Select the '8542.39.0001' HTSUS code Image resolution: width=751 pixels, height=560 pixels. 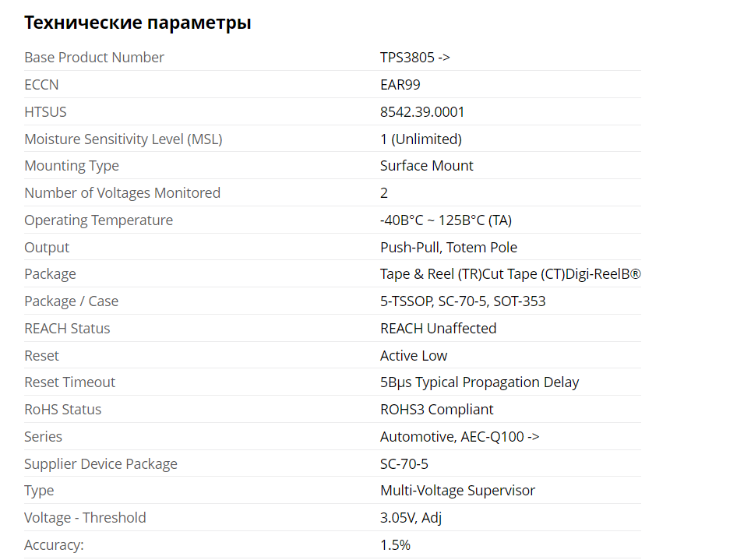tap(422, 112)
